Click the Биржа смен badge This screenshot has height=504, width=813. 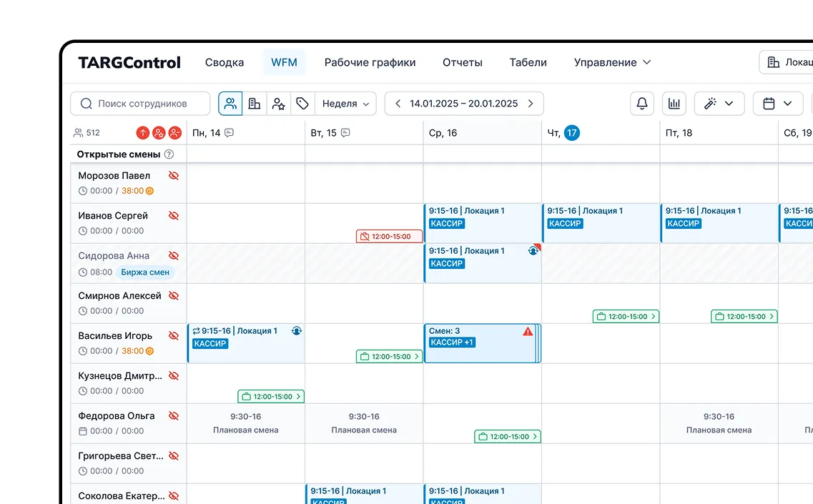145,272
